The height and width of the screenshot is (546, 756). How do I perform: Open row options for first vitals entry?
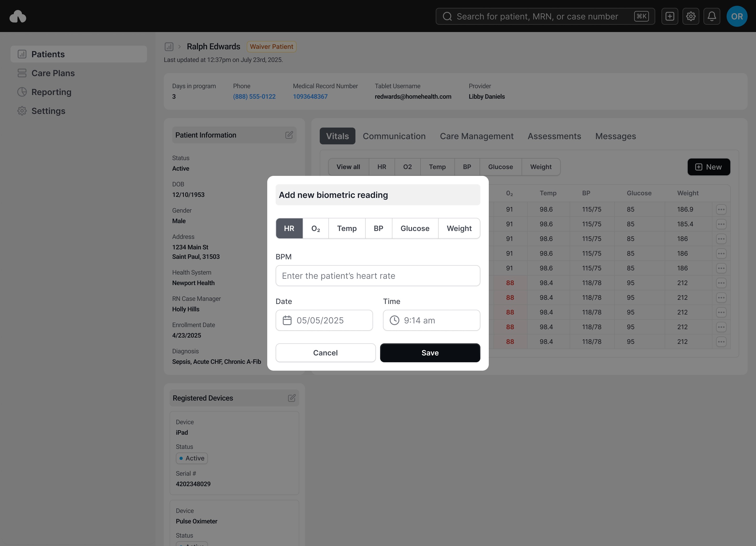pos(721,209)
